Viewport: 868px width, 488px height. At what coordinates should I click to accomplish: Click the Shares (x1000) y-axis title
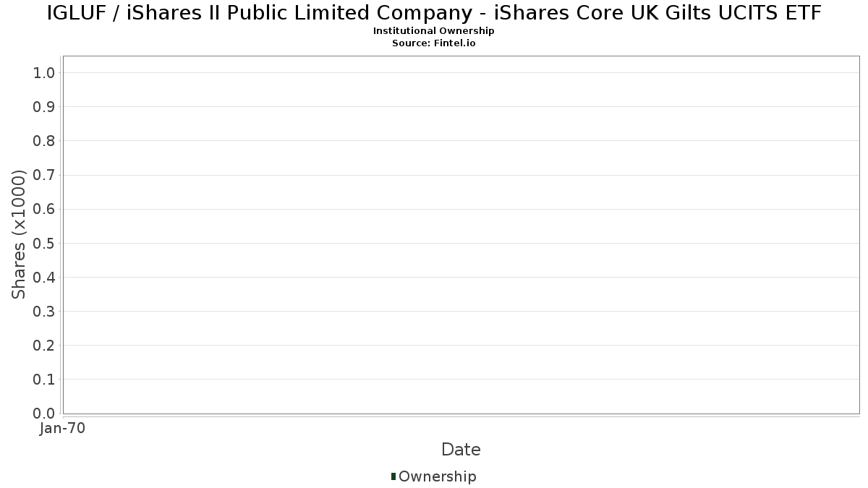[x=20, y=235]
